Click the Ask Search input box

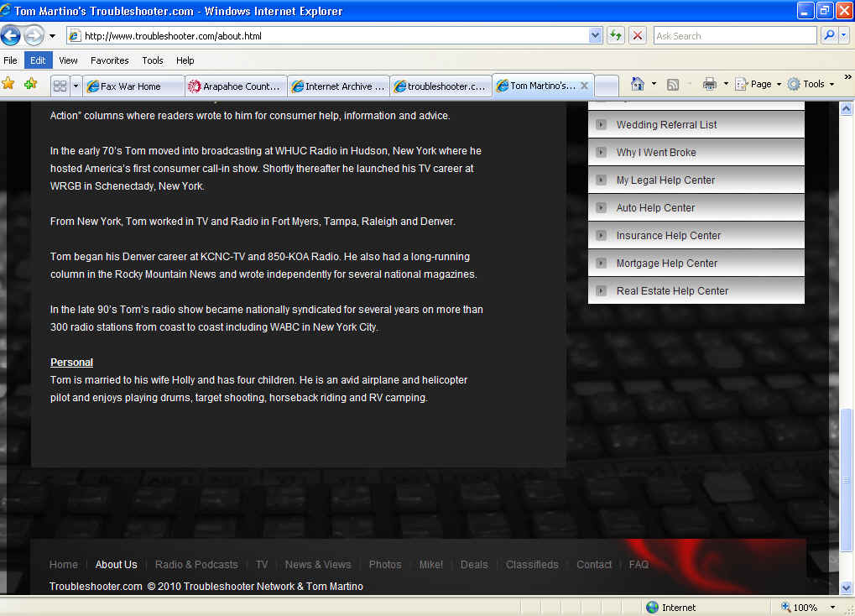(x=734, y=36)
